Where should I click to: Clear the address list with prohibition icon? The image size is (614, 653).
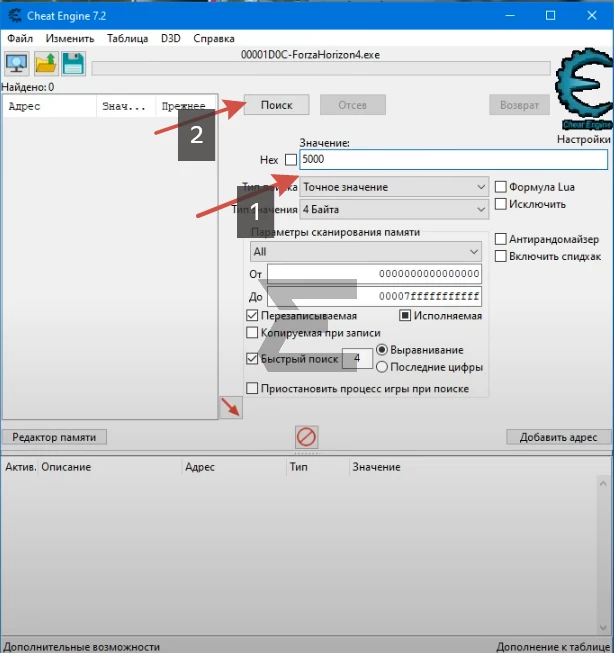pyautogui.click(x=306, y=437)
